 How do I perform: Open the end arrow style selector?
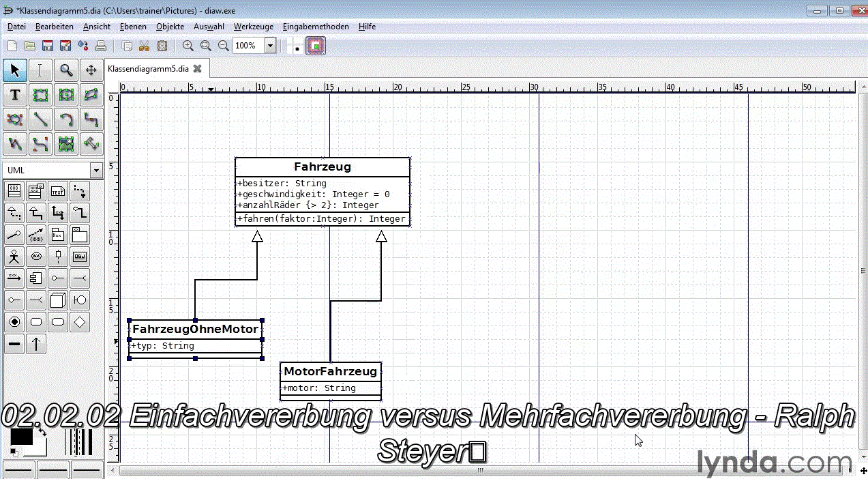click(86, 469)
